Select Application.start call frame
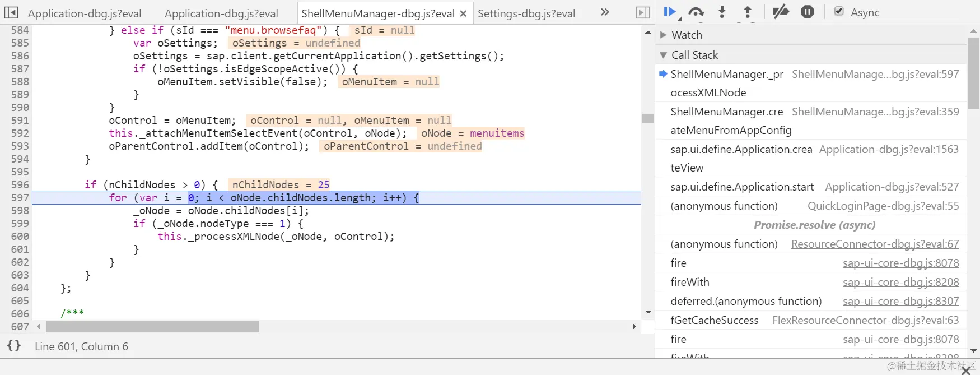 (x=811, y=187)
